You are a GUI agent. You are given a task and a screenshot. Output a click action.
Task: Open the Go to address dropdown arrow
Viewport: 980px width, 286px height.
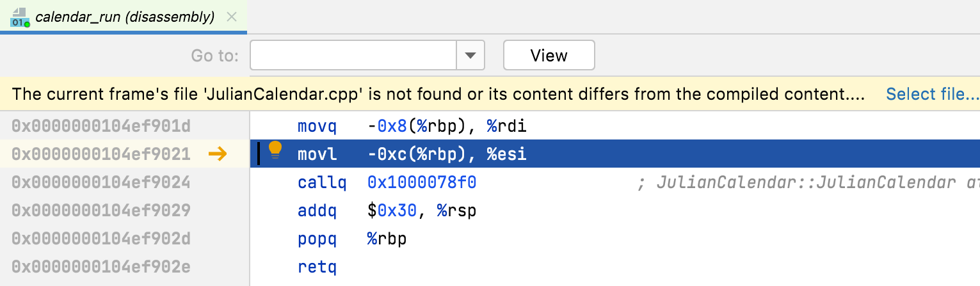pyautogui.click(x=470, y=56)
